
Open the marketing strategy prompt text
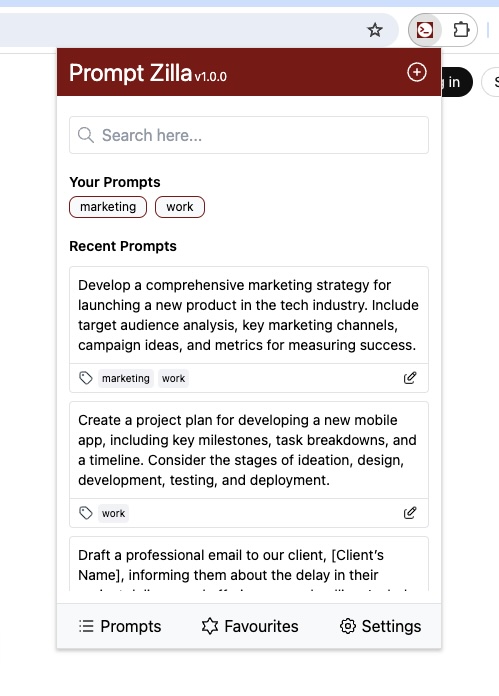click(249, 315)
